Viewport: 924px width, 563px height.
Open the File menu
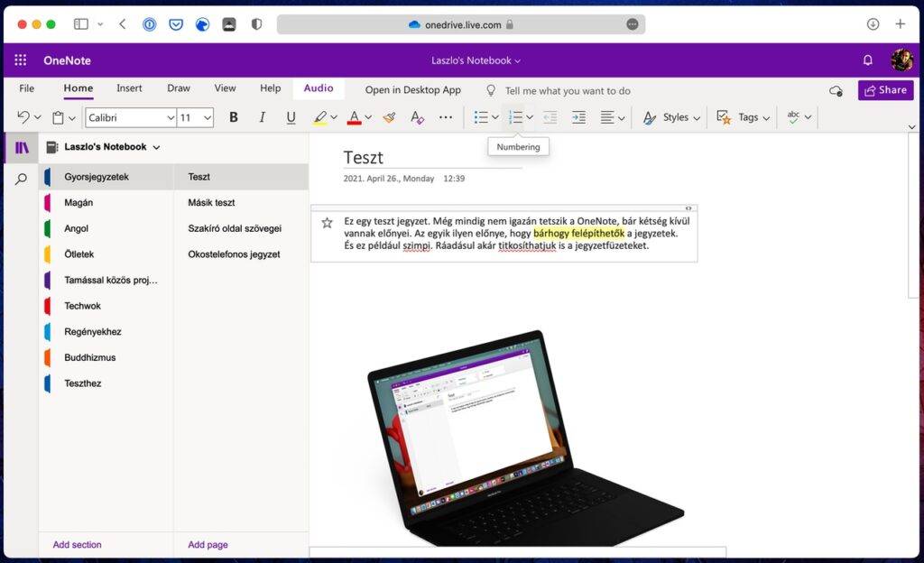click(26, 88)
